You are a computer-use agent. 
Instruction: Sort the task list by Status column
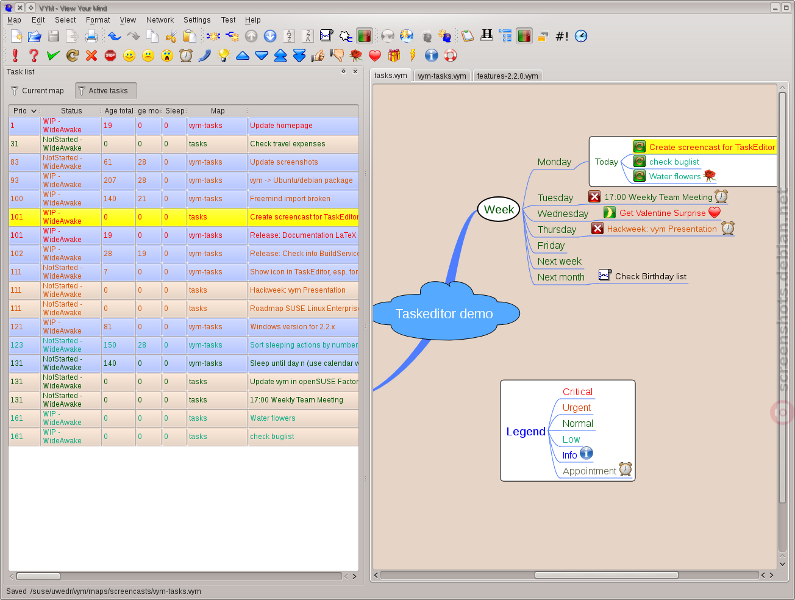tap(71, 111)
